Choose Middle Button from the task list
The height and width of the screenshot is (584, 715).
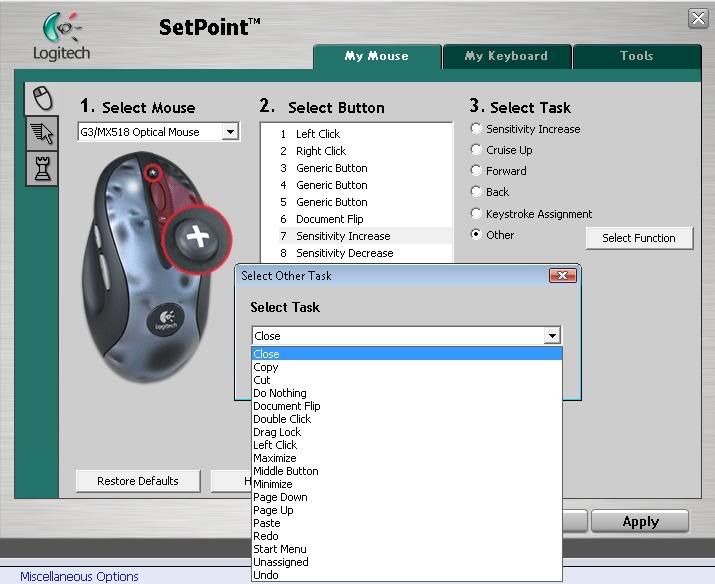coord(407,471)
